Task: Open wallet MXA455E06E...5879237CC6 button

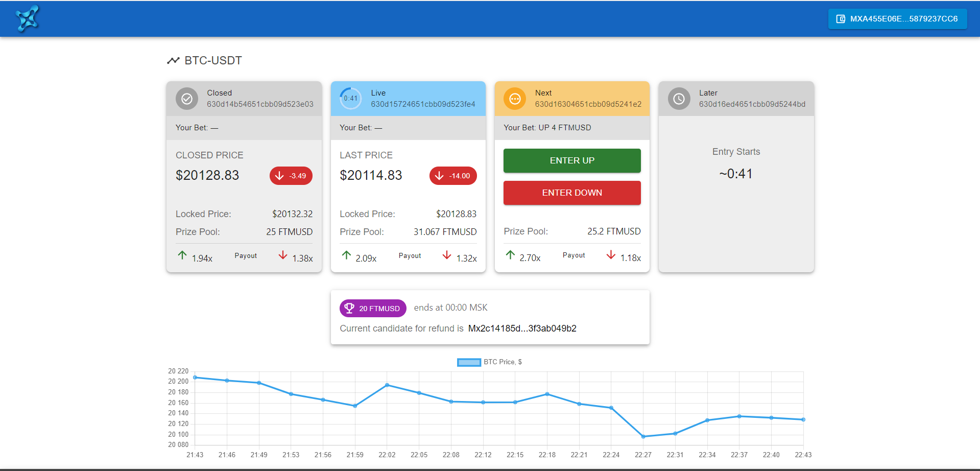Action: click(x=897, y=19)
